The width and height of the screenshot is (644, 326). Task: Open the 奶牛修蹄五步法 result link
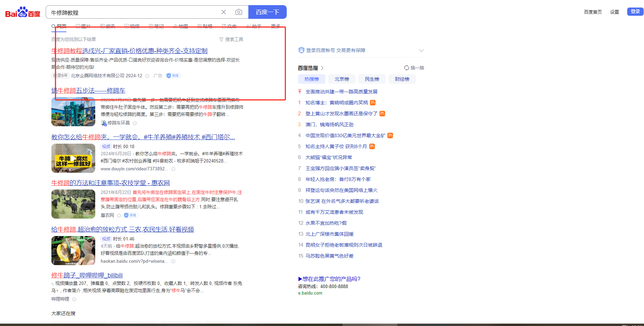point(88,91)
